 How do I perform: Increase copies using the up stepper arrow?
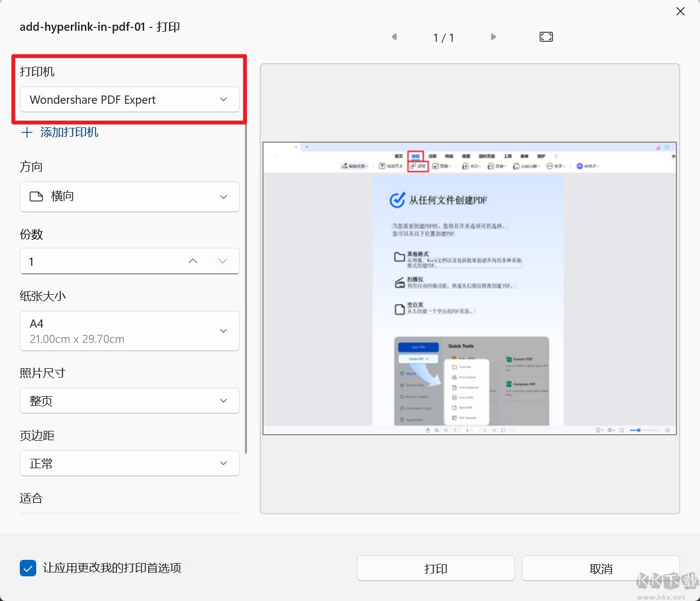click(x=193, y=261)
